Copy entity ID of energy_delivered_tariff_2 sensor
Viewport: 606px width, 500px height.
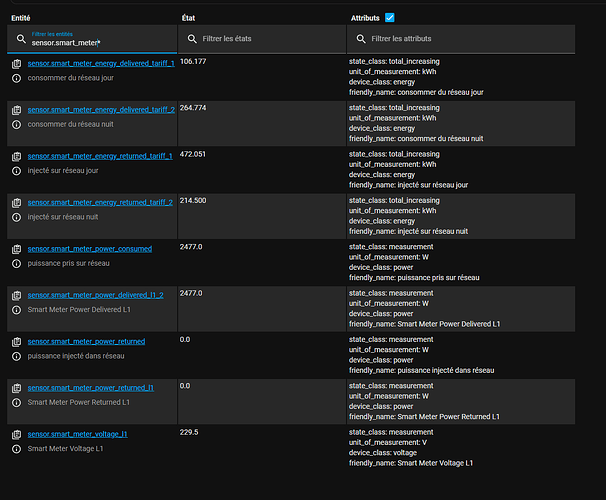16,109
